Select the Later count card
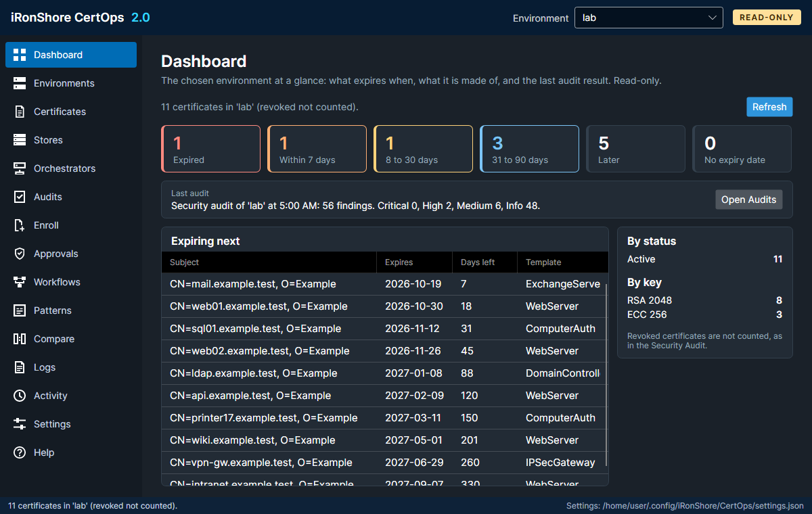This screenshot has height=514, width=812. click(x=635, y=149)
